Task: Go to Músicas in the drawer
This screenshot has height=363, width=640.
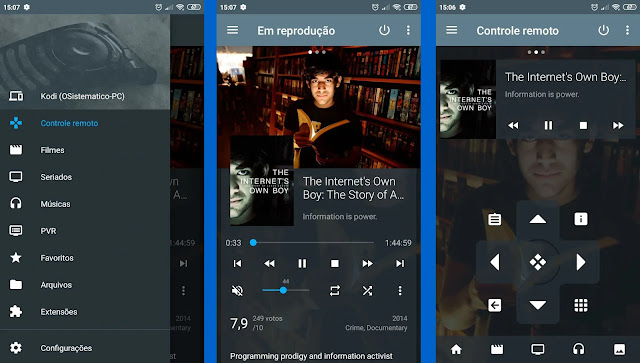Action: [x=85, y=204]
